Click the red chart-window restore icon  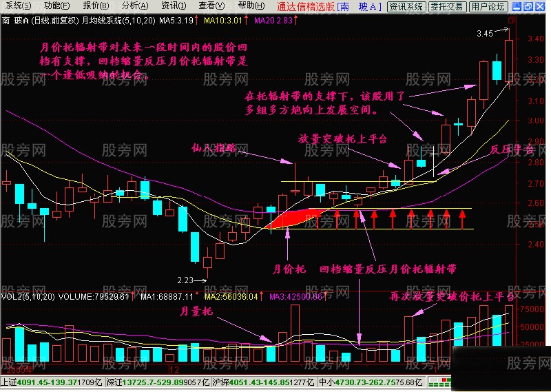click(512, 20)
